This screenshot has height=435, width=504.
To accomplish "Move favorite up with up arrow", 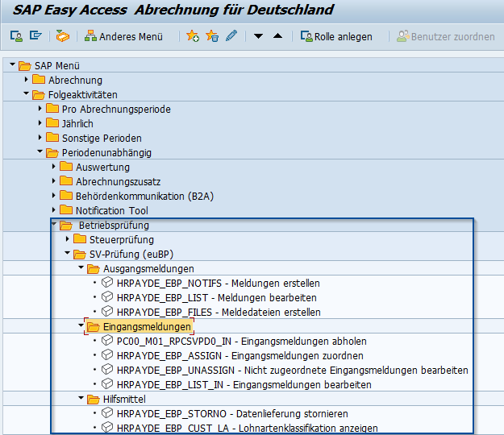I will point(277,36).
